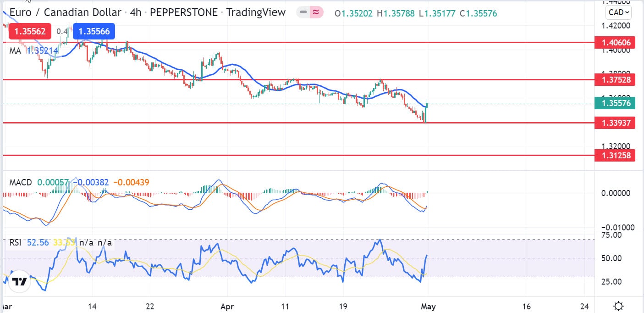This screenshot has width=644, height=313.
Task: Click the TradingView logo icon
Action: tap(19, 281)
